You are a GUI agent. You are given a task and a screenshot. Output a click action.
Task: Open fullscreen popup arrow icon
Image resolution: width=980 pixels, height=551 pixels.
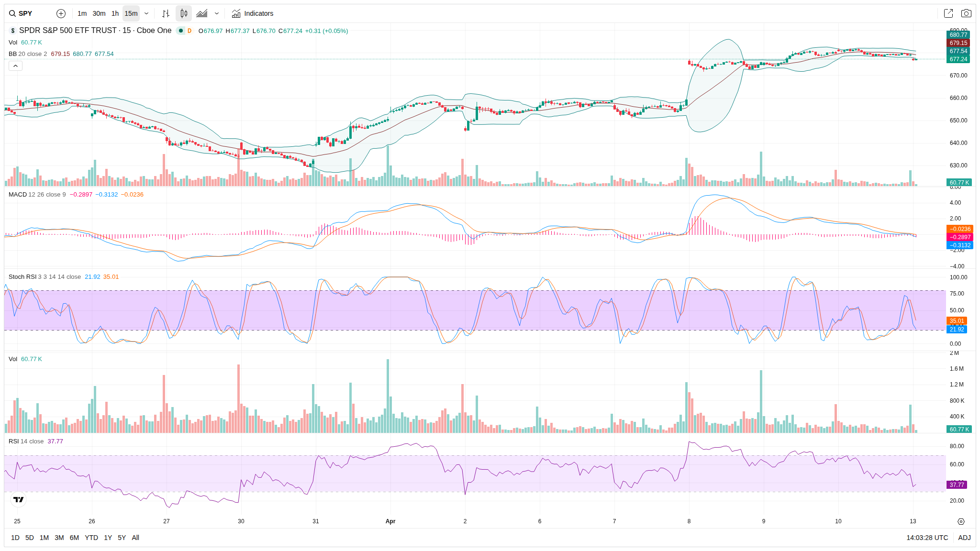click(948, 13)
